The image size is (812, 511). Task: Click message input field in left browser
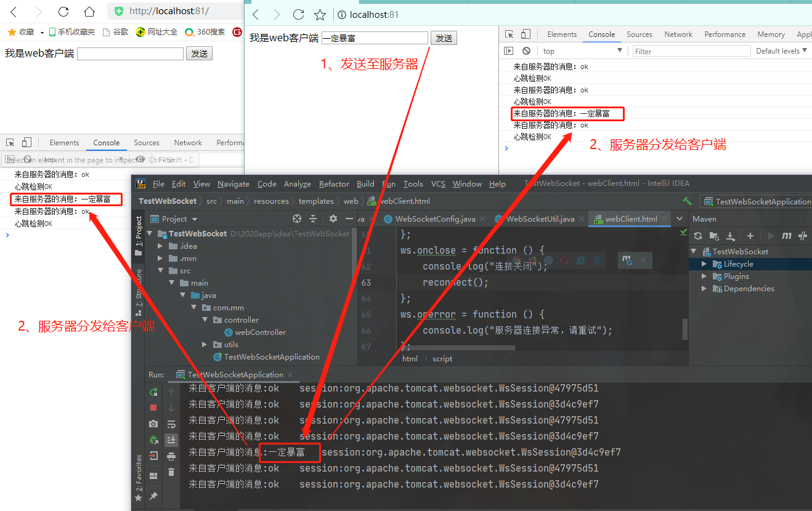click(x=131, y=54)
